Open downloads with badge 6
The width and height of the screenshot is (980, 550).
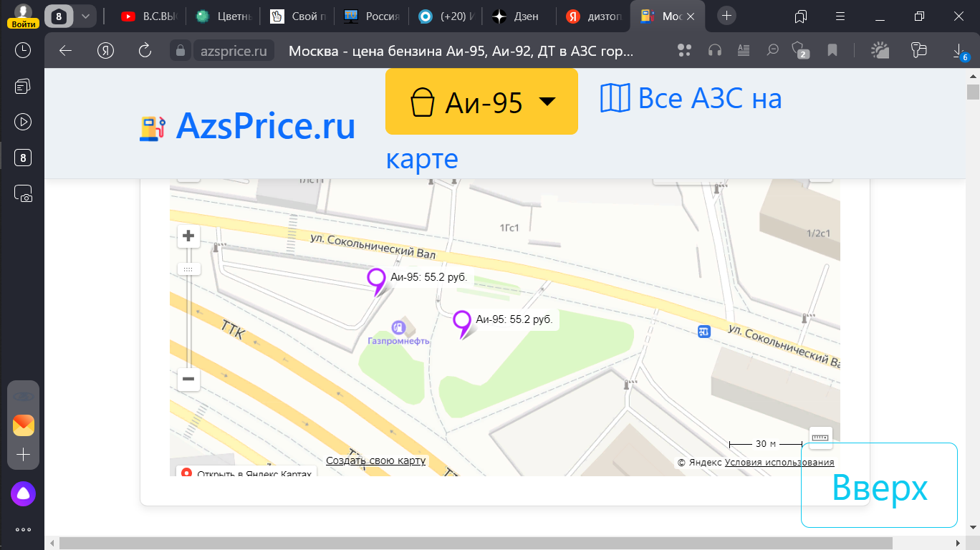959,51
